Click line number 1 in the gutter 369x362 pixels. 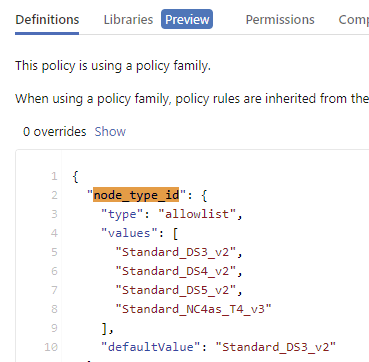(54, 176)
